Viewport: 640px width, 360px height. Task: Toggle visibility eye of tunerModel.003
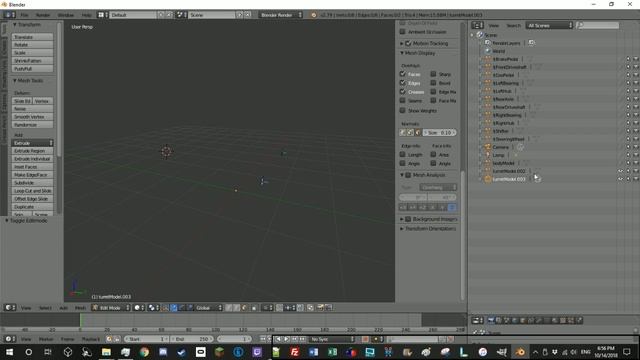tap(620, 179)
